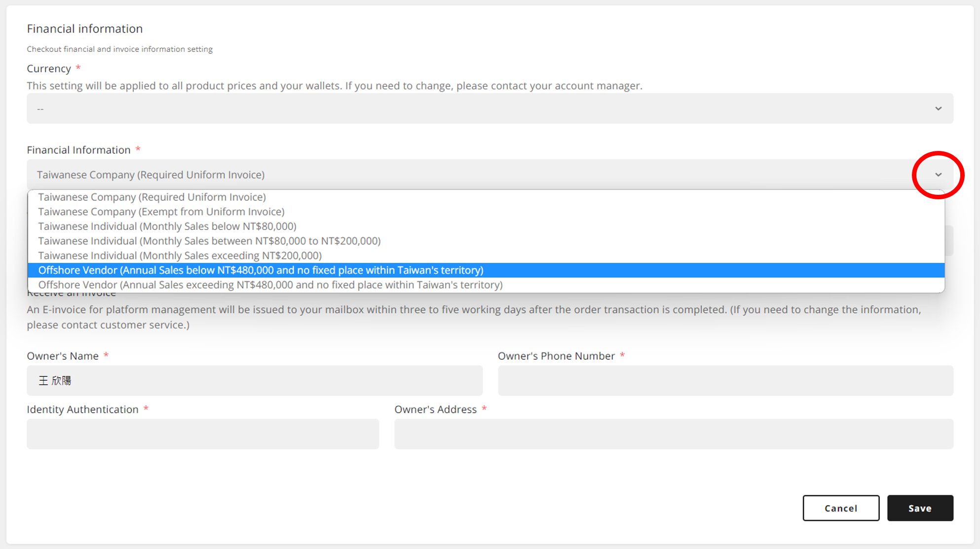Click the Save button

(x=920, y=508)
